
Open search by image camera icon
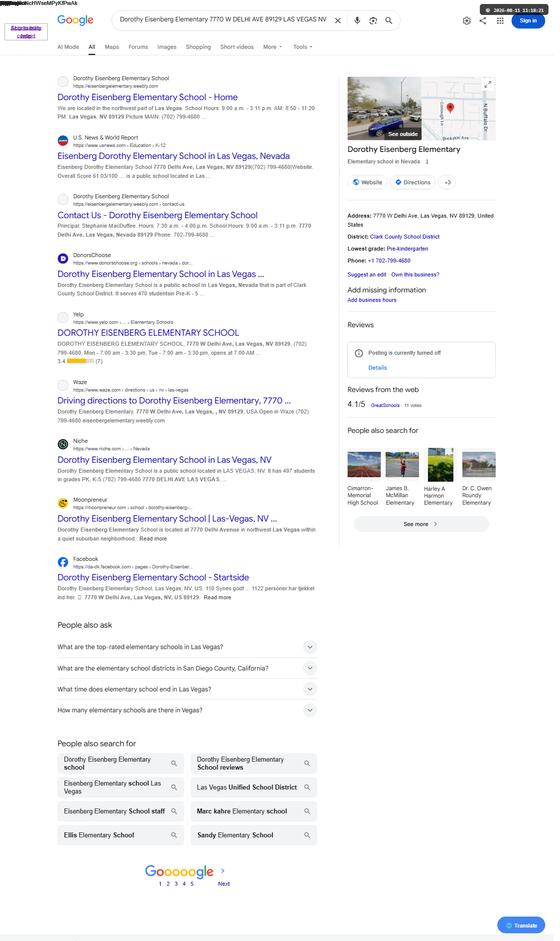[x=373, y=20]
